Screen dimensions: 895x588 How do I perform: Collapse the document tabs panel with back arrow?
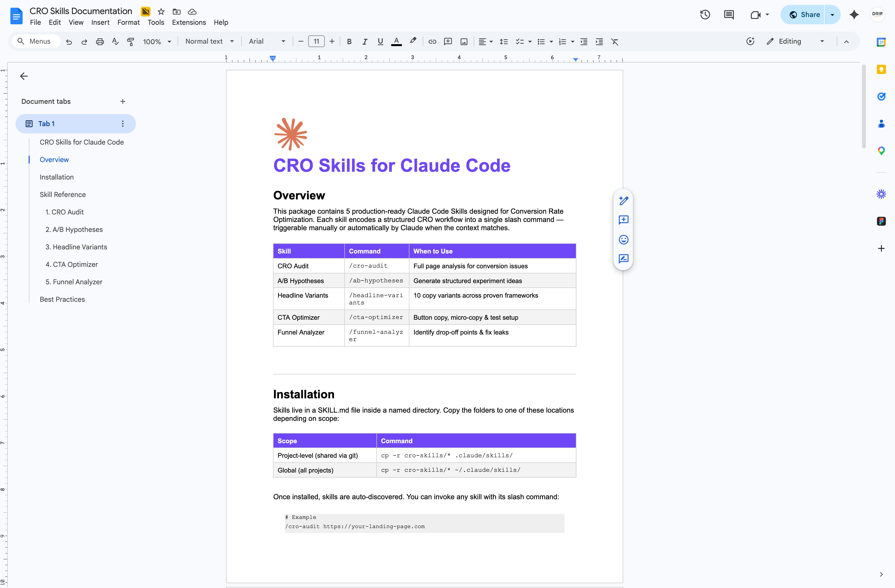pyautogui.click(x=24, y=76)
